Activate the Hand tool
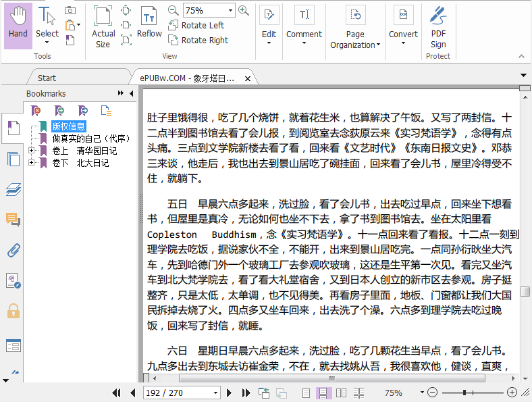The width and height of the screenshot is (532, 402). coord(18,26)
